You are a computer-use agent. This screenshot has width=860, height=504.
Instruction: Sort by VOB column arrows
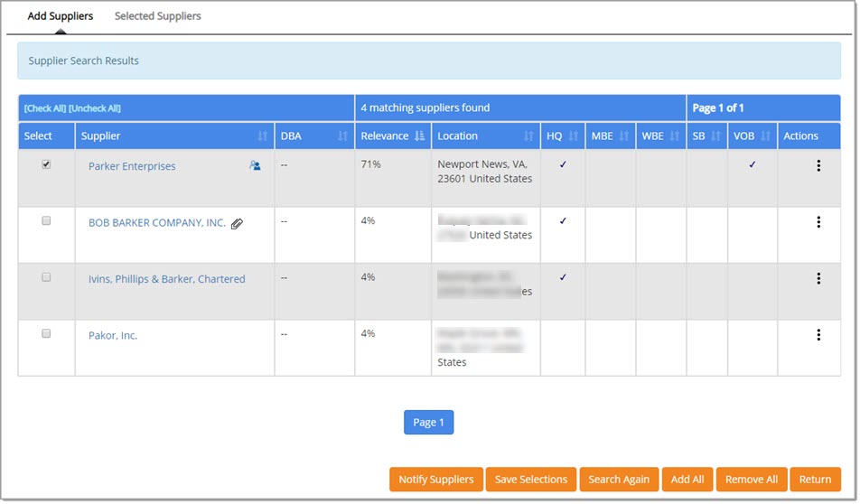[x=766, y=136]
